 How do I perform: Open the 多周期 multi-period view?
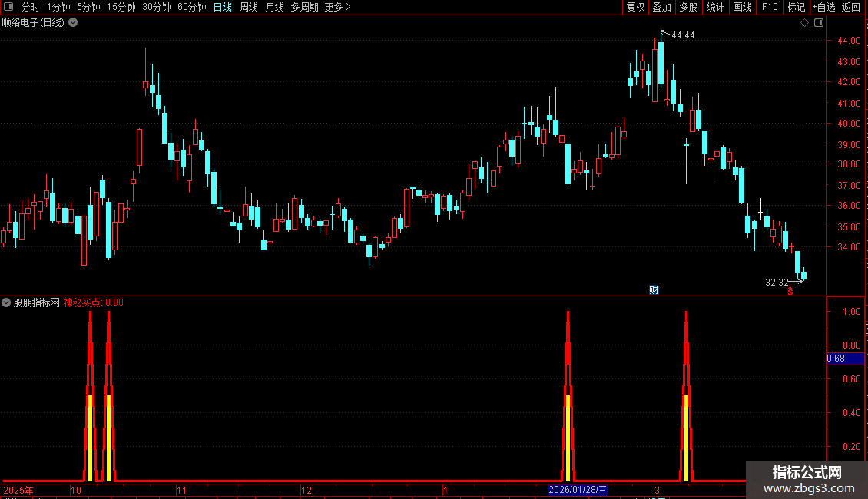[304, 7]
